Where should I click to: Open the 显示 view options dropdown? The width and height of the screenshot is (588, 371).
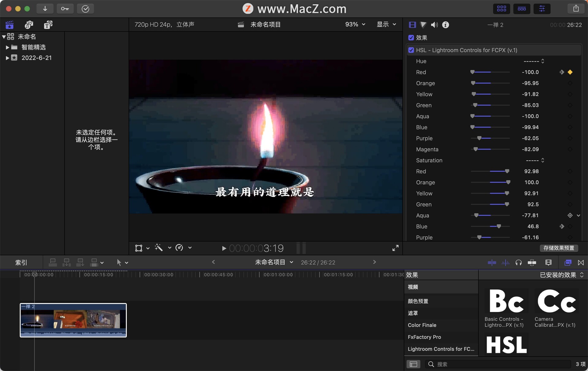pyautogui.click(x=386, y=24)
